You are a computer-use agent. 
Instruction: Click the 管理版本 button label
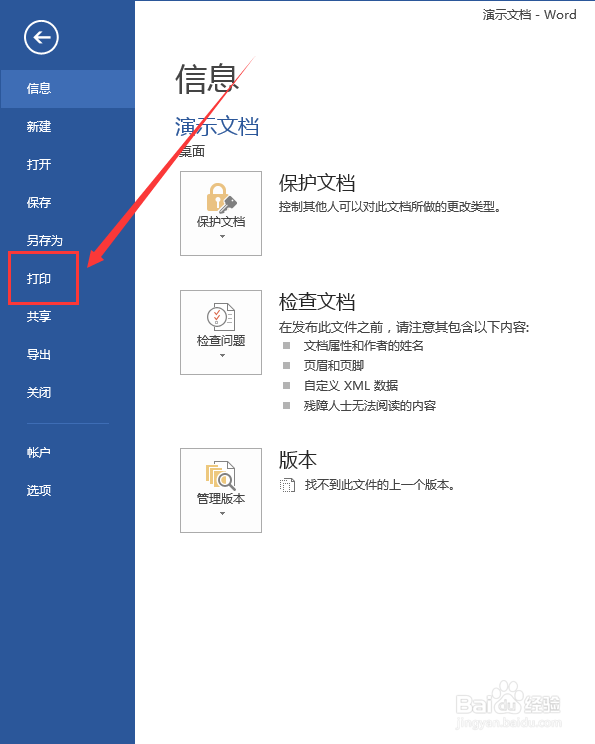[x=221, y=499]
